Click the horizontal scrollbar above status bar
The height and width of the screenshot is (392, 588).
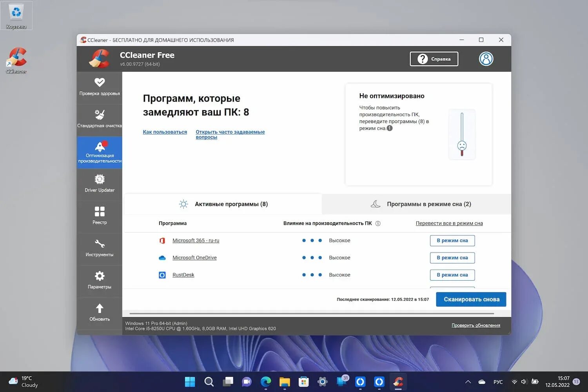point(312,314)
